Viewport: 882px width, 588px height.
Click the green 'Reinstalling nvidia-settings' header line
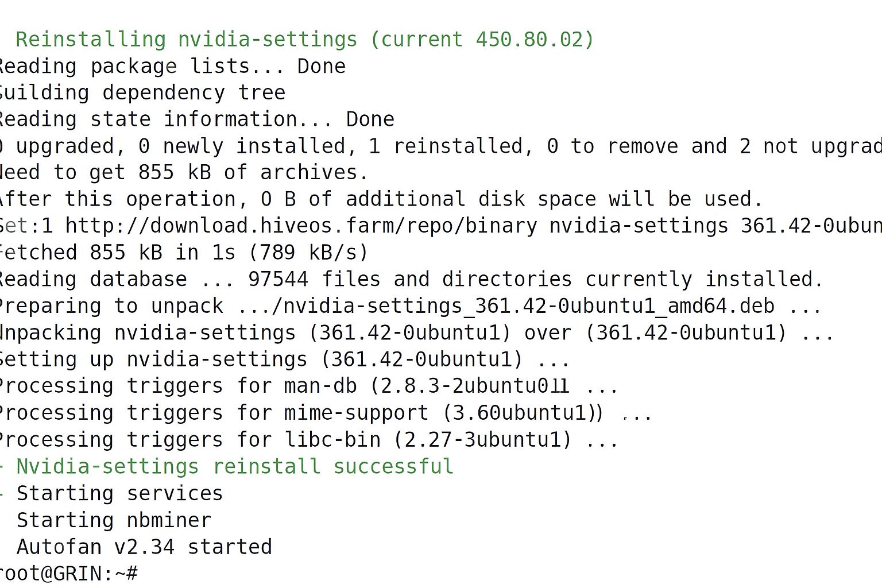click(x=305, y=39)
